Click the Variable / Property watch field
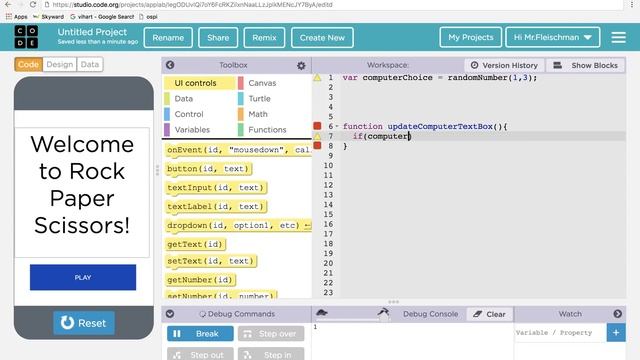640x360 pixels. (560, 333)
